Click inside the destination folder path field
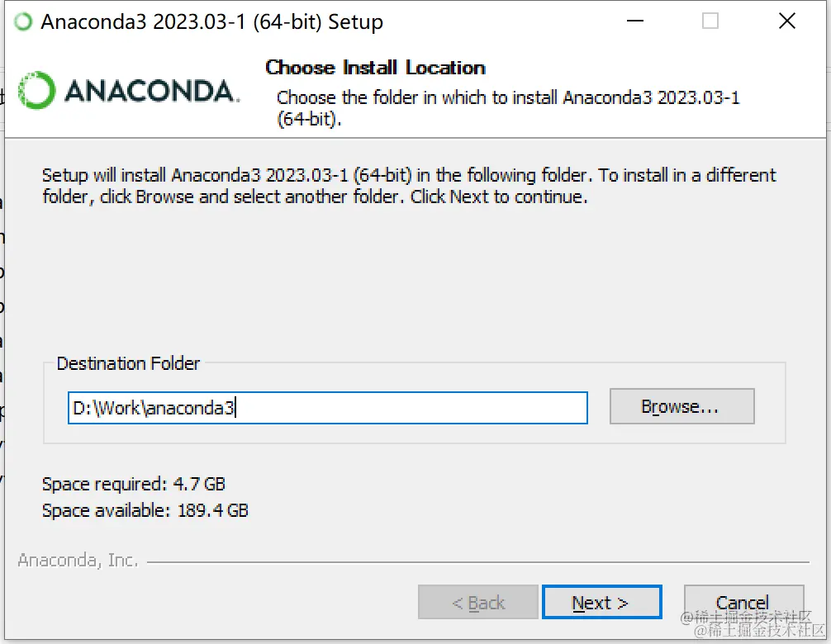Screen dimensions: 831x644 point(326,408)
